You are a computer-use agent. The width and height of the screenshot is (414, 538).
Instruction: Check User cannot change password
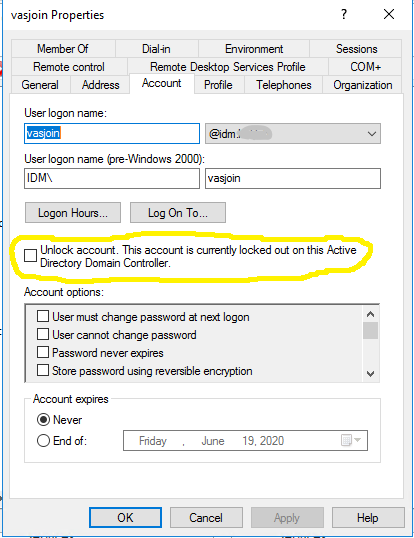[43, 334]
